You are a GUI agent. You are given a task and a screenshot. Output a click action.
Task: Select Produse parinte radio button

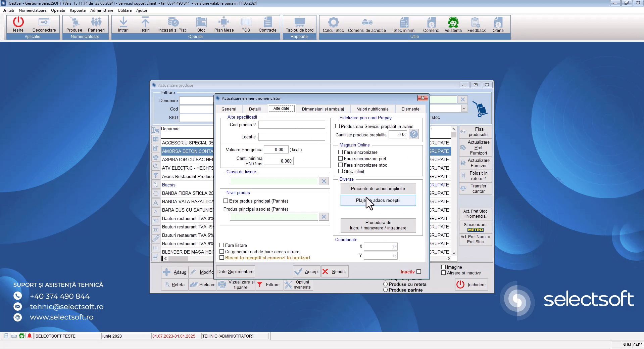pyautogui.click(x=385, y=290)
